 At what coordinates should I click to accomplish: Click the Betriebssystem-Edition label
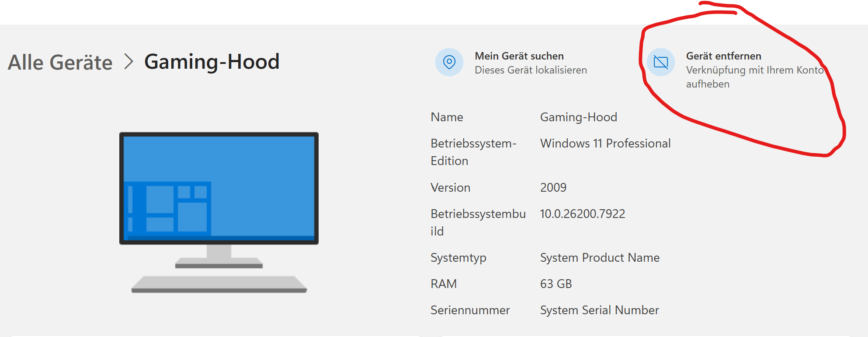474,152
